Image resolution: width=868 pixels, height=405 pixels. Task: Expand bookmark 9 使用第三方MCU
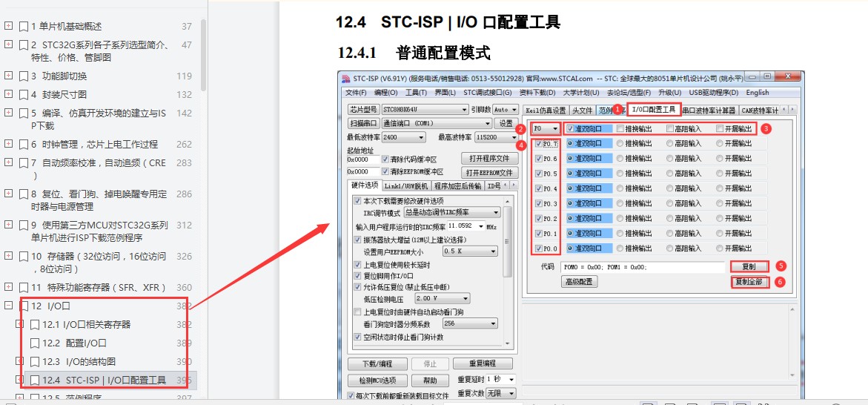pyautogui.click(x=8, y=225)
